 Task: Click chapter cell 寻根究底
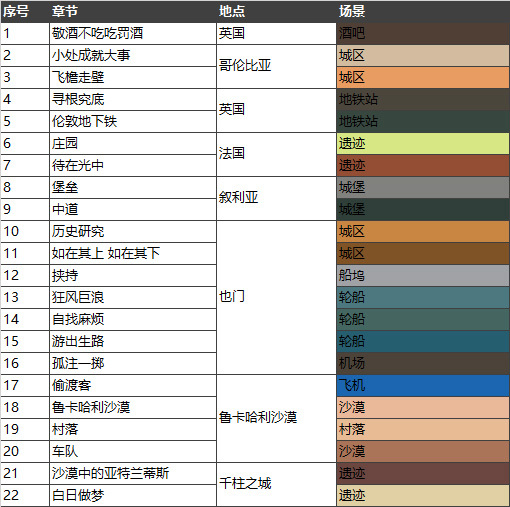(133, 99)
